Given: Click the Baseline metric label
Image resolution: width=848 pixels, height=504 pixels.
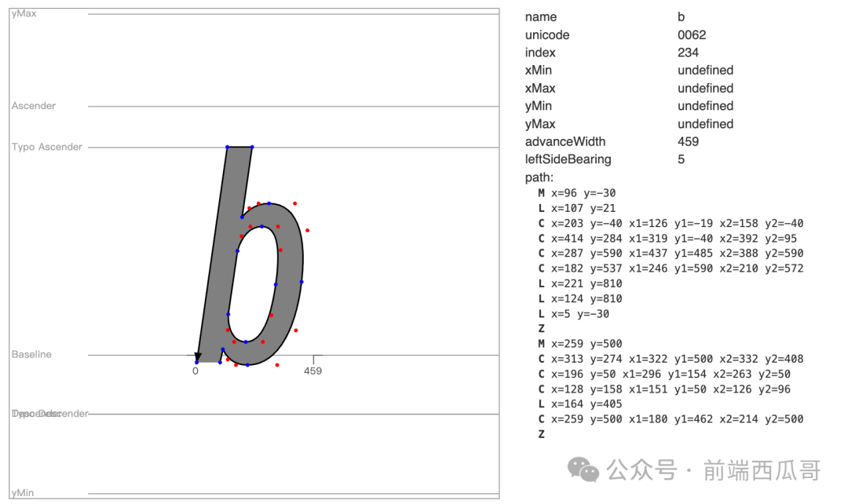Looking at the screenshot, I should point(31,354).
